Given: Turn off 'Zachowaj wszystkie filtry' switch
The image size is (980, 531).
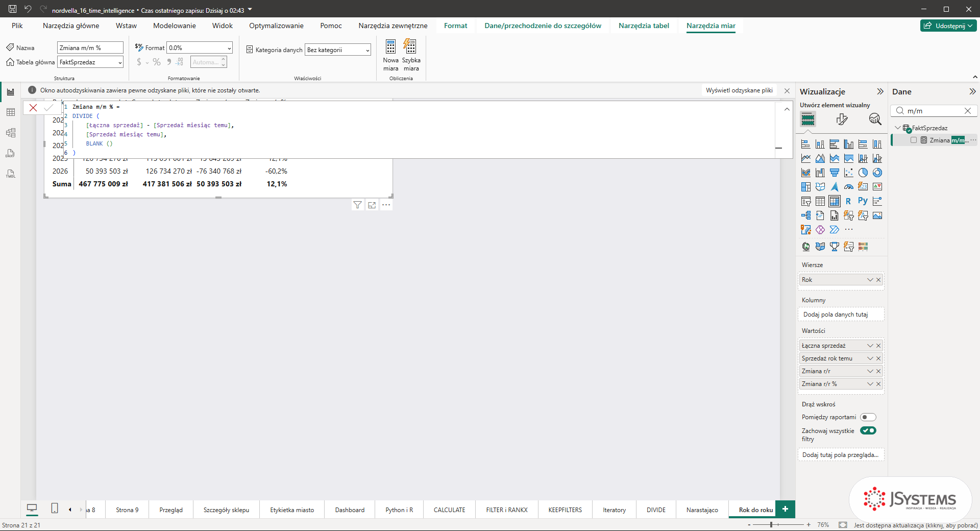Looking at the screenshot, I should [x=868, y=430].
